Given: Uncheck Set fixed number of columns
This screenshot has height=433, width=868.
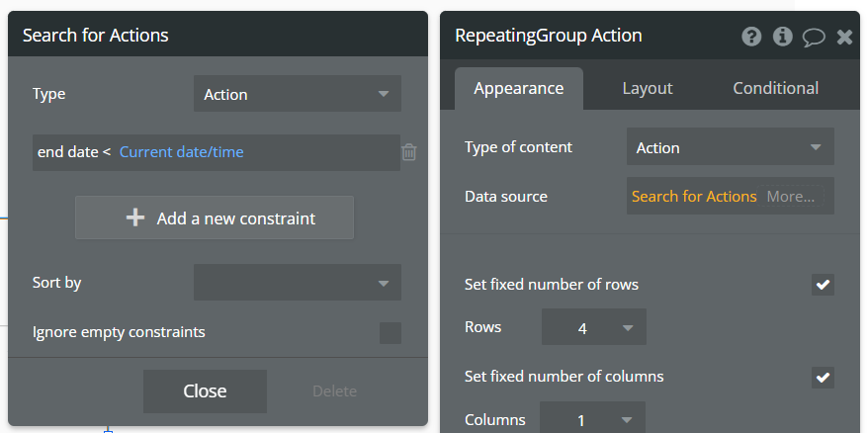Looking at the screenshot, I should (823, 377).
